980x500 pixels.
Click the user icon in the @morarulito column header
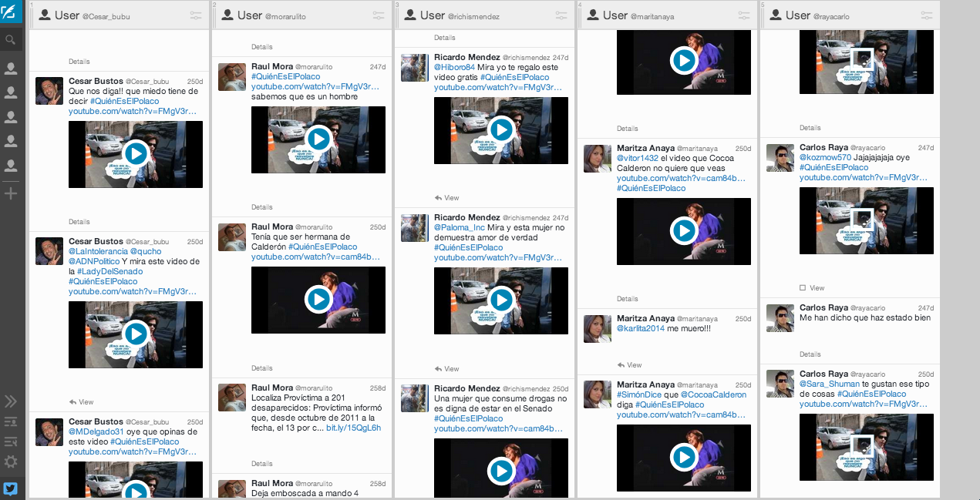click(x=227, y=15)
